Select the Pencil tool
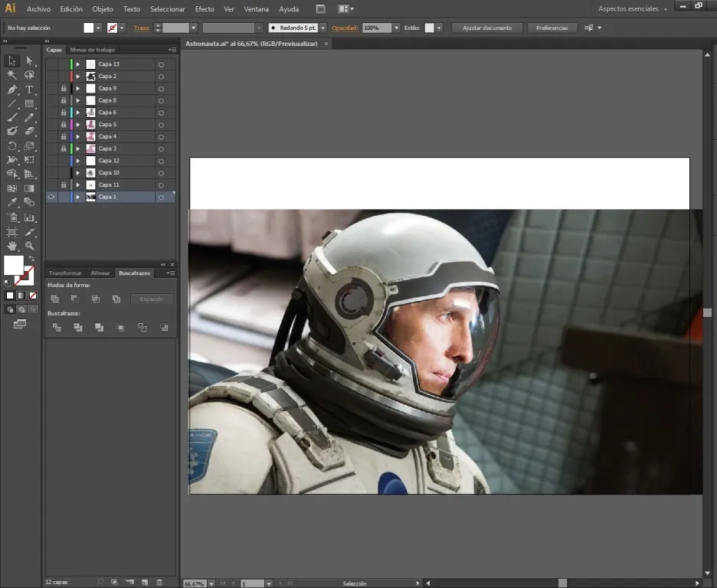717x588 pixels. pyautogui.click(x=29, y=118)
